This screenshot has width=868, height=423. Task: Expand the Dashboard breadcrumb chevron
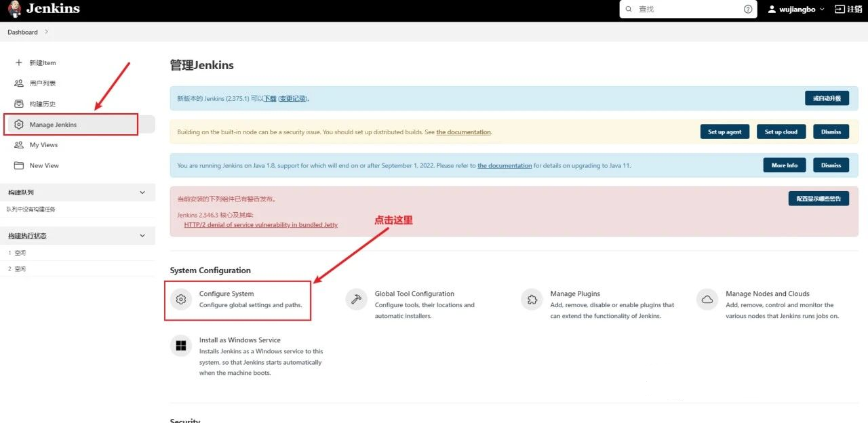46,32
